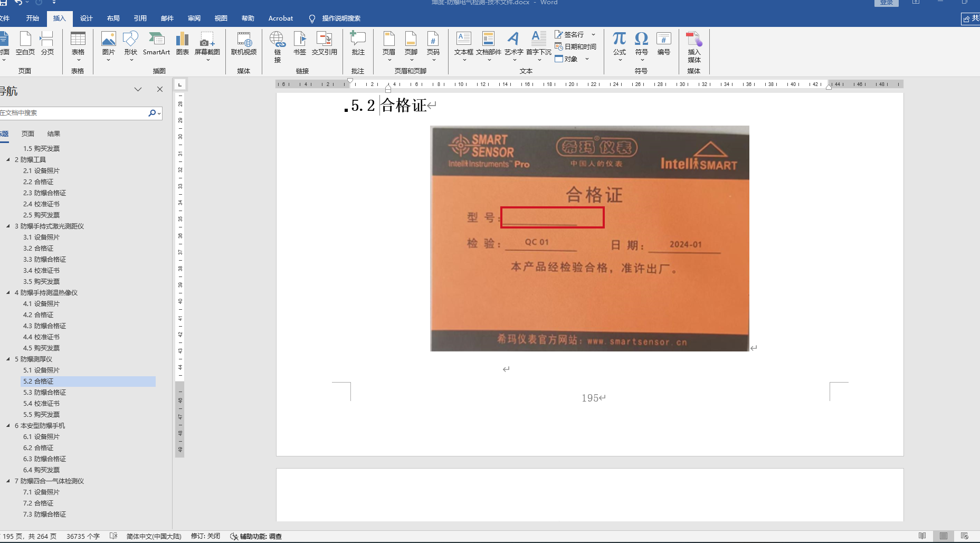Click the undo arrow in the title bar
Viewport: 980px width, 543px height.
pos(19,3)
